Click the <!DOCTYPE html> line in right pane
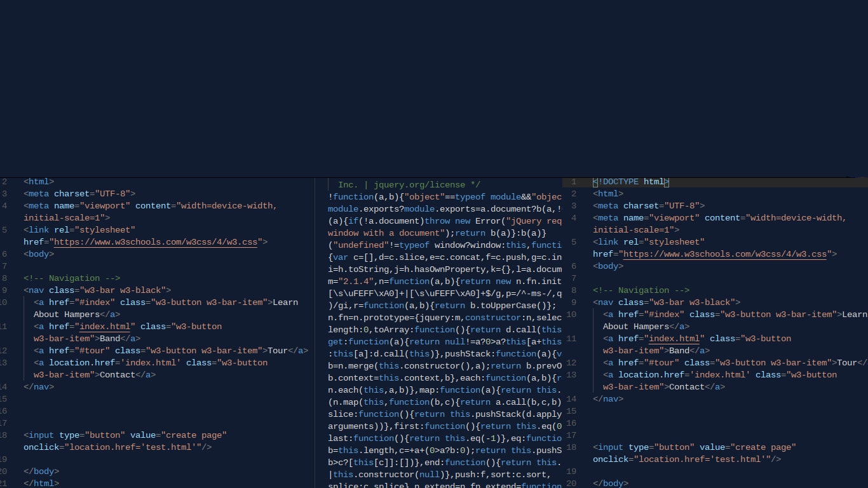 631,182
